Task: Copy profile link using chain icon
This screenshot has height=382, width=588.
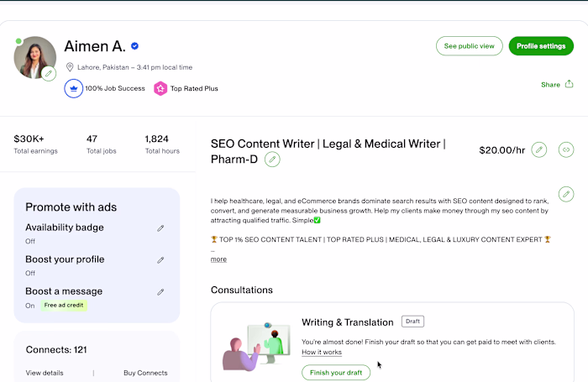Action: coord(566,150)
